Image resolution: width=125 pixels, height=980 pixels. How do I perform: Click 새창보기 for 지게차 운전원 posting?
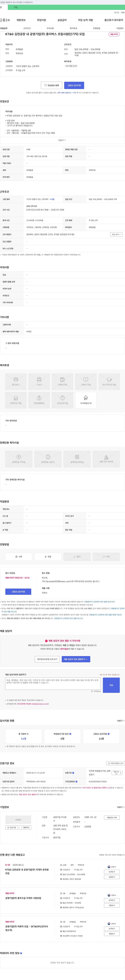(x=112, y=877)
